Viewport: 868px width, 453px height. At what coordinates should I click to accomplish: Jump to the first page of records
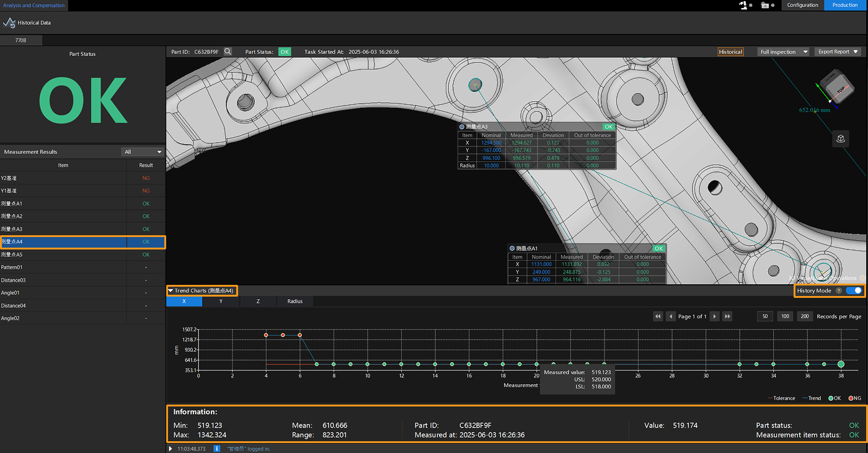pos(658,316)
